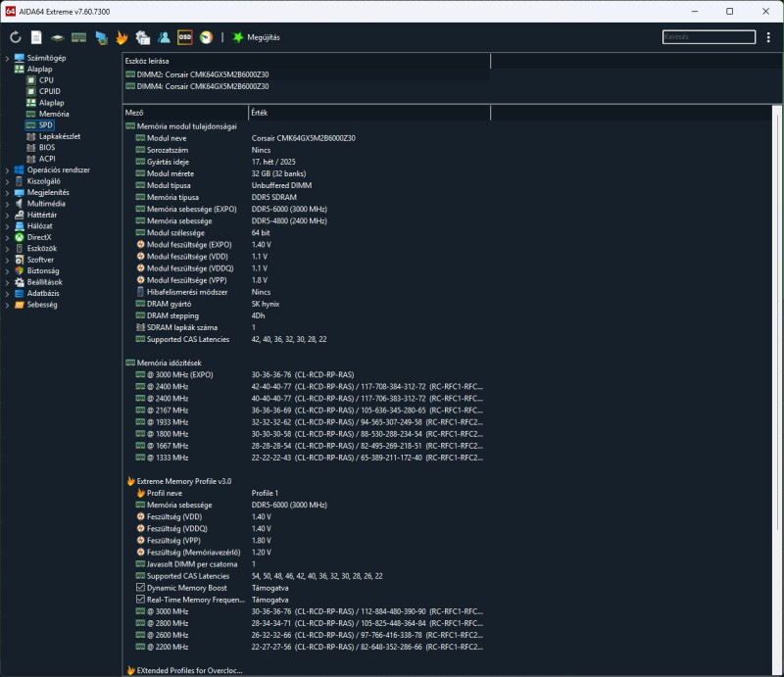The height and width of the screenshot is (677, 784).
Task: Toggle Real-Time Memory Frequency checkbox
Action: pos(140,600)
